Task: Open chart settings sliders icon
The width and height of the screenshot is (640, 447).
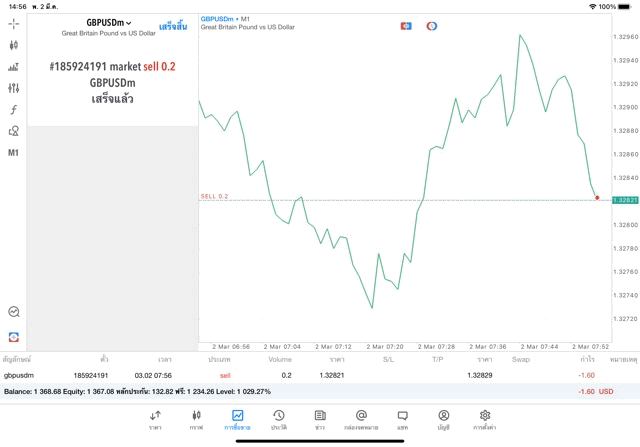Action: coord(13,88)
